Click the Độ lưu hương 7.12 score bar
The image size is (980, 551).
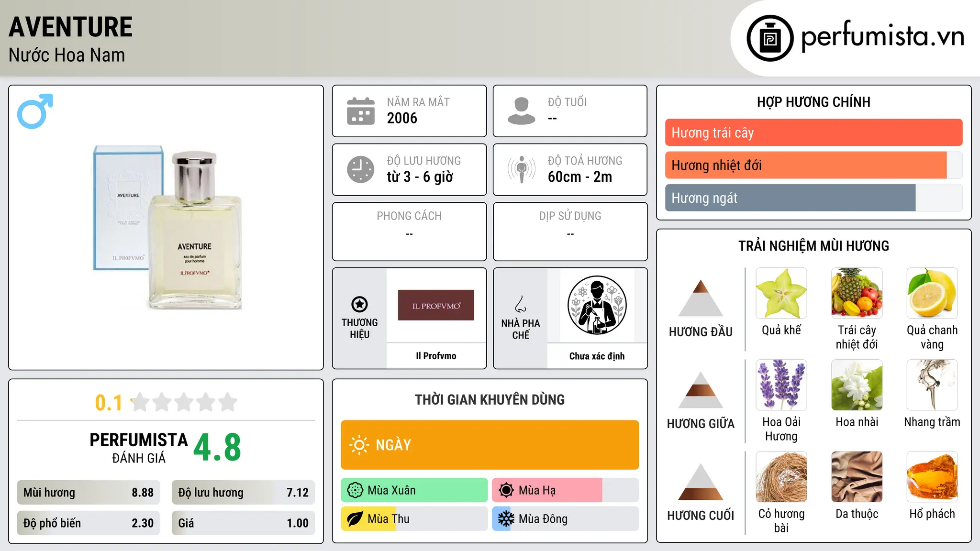(x=243, y=493)
